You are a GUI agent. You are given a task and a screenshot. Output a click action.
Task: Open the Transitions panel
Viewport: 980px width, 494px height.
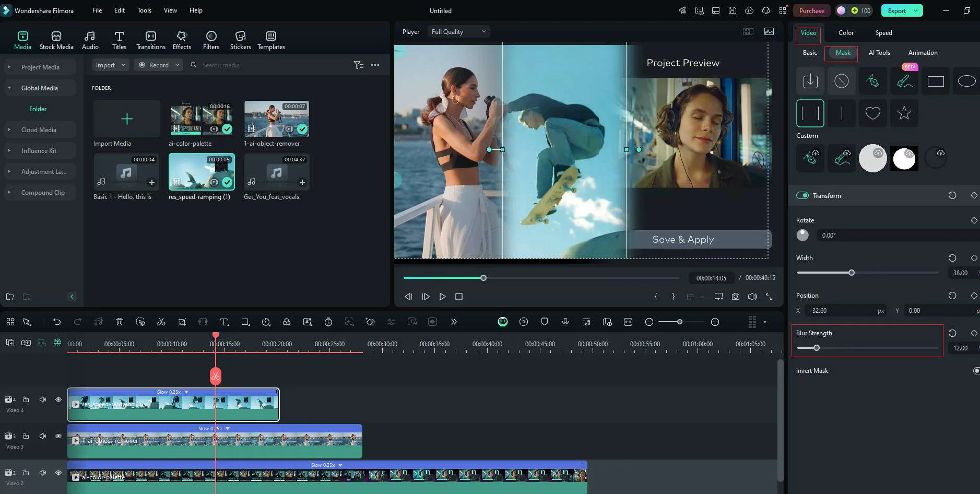[150, 40]
